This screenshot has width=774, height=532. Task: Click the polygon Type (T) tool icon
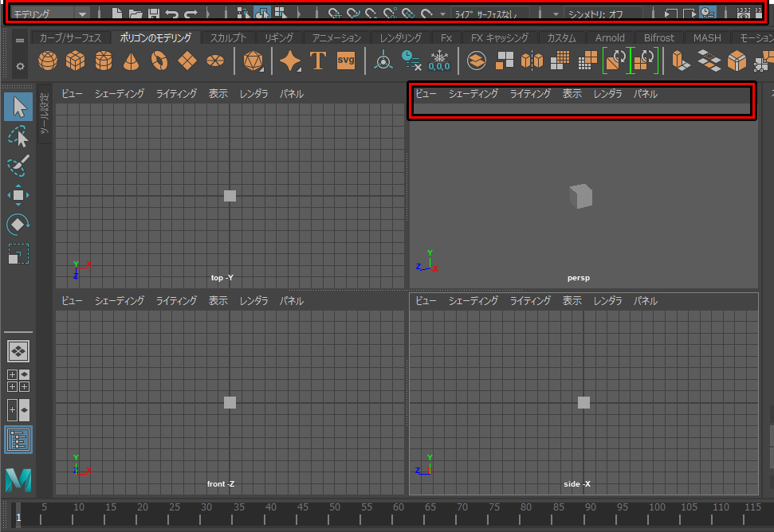pyautogui.click(x=318, y=61)
